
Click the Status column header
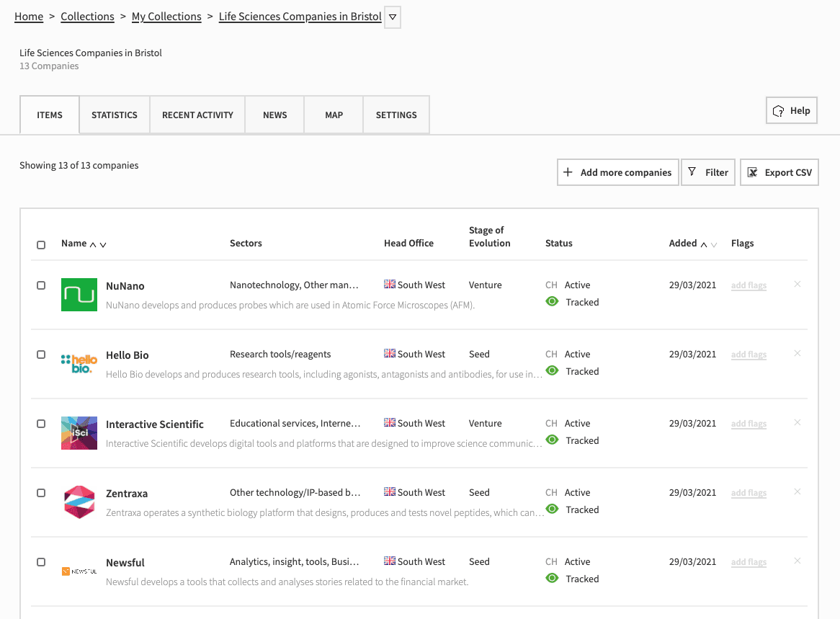click(559, 243)
